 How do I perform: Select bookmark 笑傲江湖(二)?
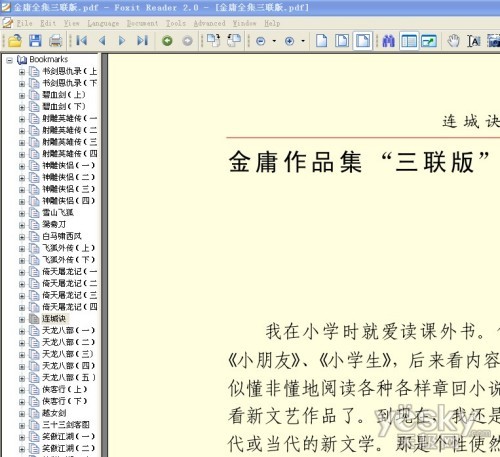[68, 448]
